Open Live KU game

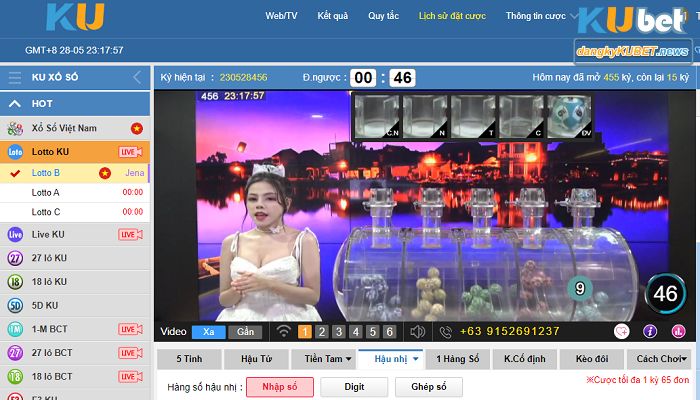click(x=75, y=234)
